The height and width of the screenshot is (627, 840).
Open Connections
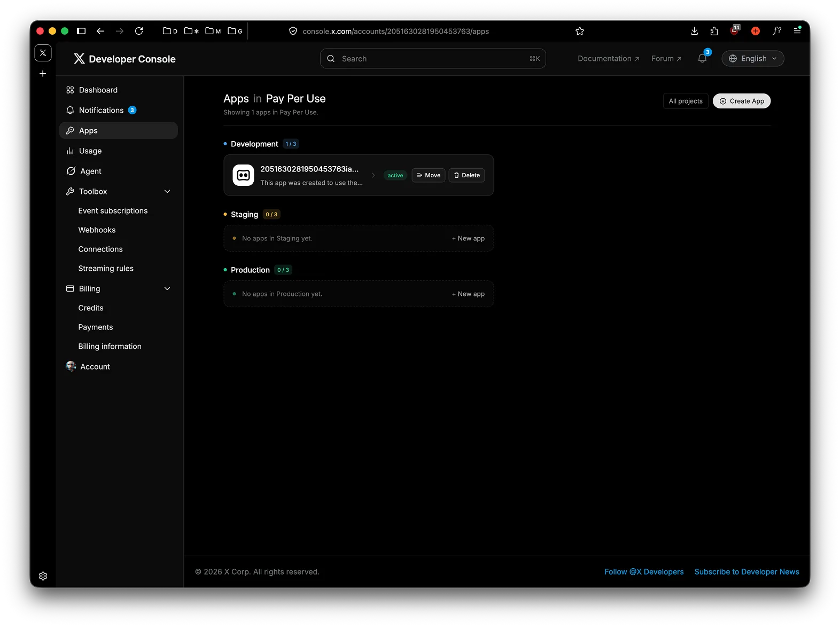click(x=100, y=249)
